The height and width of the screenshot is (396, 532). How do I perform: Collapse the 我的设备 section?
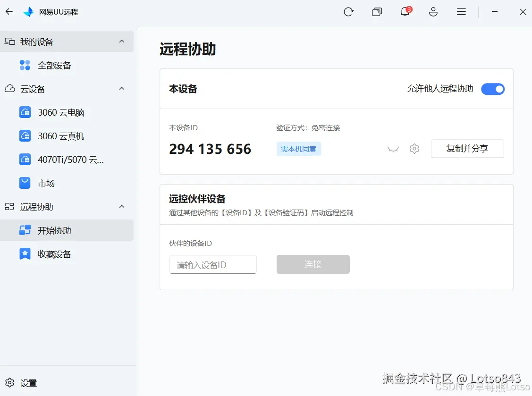[121, 41]
